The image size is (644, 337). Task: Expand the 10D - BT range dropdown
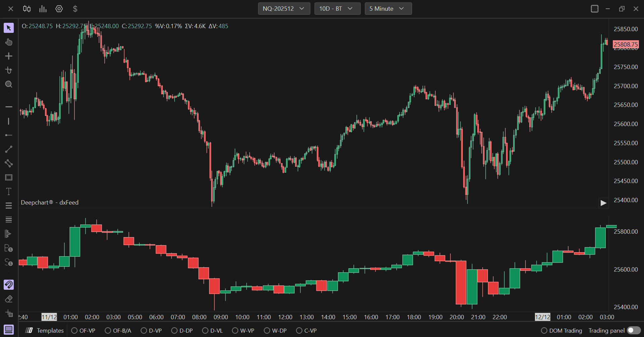coord(337,9)
